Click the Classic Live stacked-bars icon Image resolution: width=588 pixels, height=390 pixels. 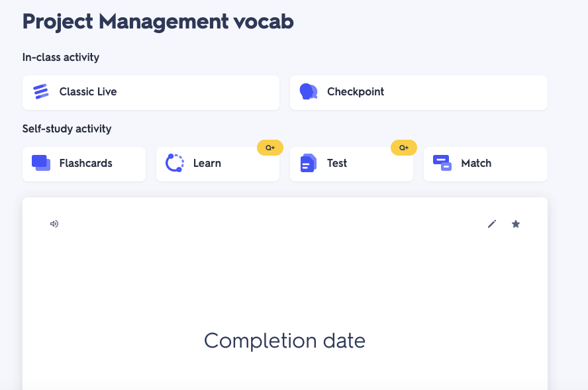[41, 91]
